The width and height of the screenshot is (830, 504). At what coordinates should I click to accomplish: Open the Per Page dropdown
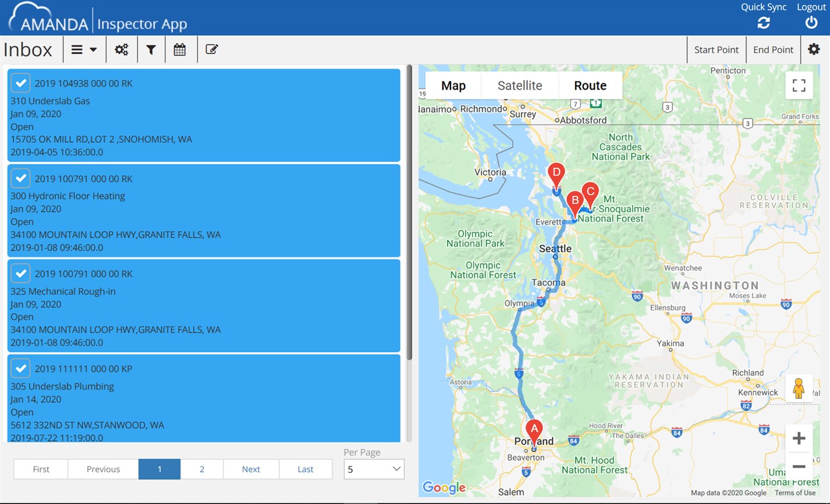click(374, 469)
